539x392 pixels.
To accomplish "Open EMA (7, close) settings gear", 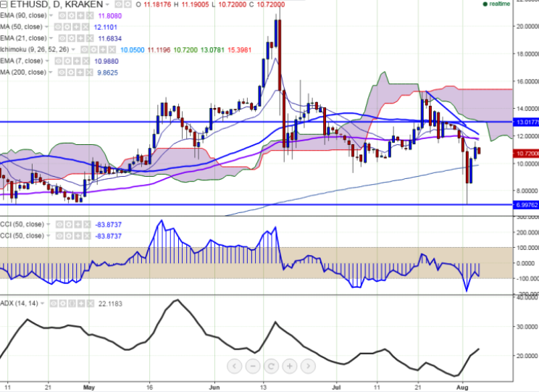I will pos(67,61).
